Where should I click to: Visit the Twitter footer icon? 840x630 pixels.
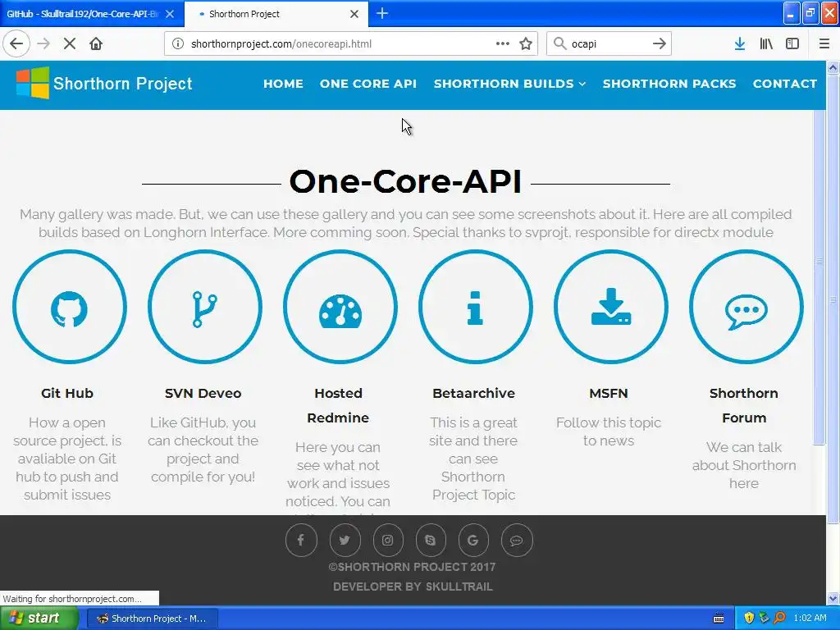click(x=345, y=540)
